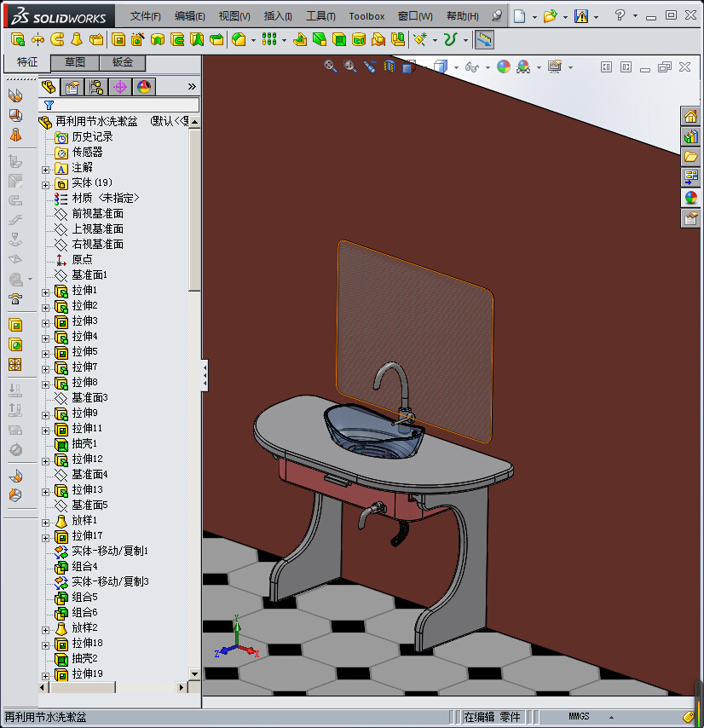Screen dimensions: 704x728
Task: Open the Toolbox menu
Action: point(366,16)
